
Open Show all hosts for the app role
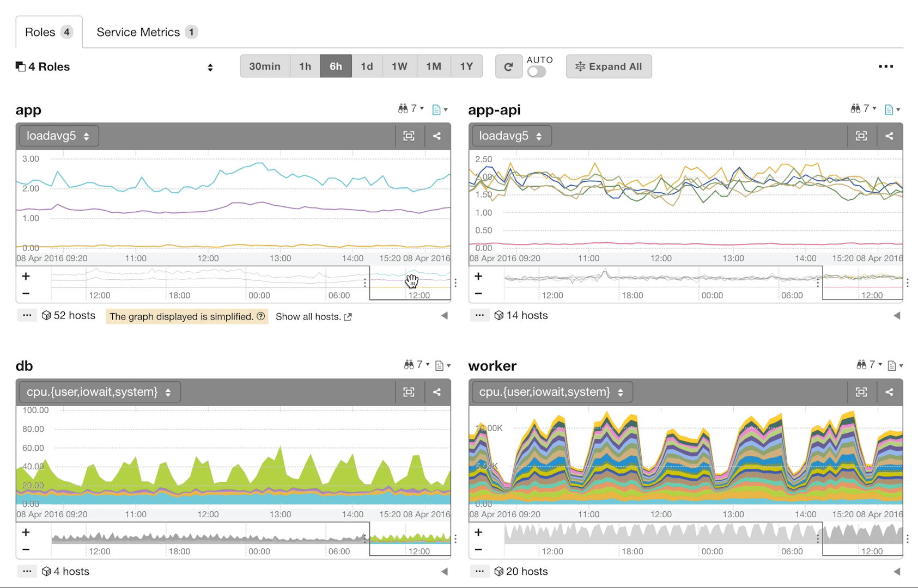pos(308,316)
